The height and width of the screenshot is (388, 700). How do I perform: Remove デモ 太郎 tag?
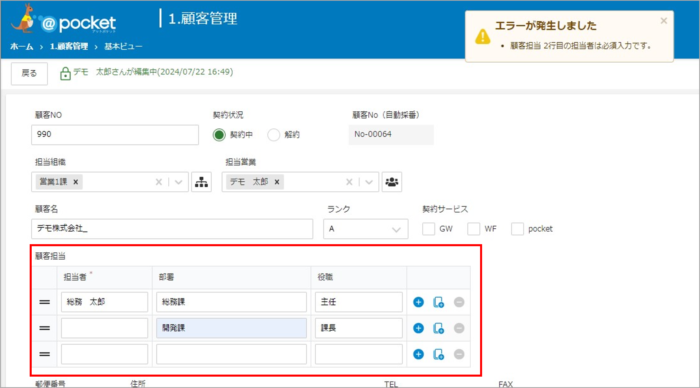coord(277,182)
